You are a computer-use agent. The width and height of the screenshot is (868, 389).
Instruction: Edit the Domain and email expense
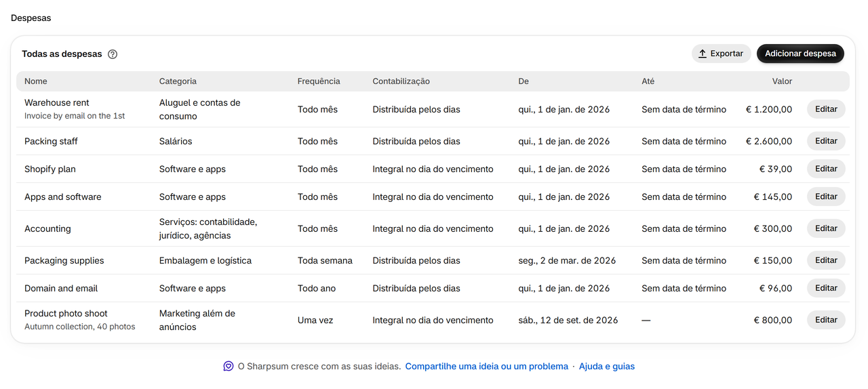[x=826, y=288]
